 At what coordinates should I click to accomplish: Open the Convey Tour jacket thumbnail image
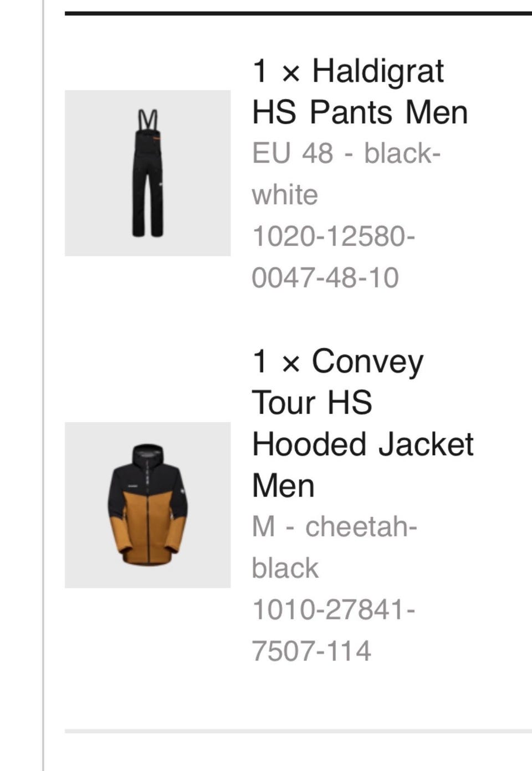click(147, 505)
